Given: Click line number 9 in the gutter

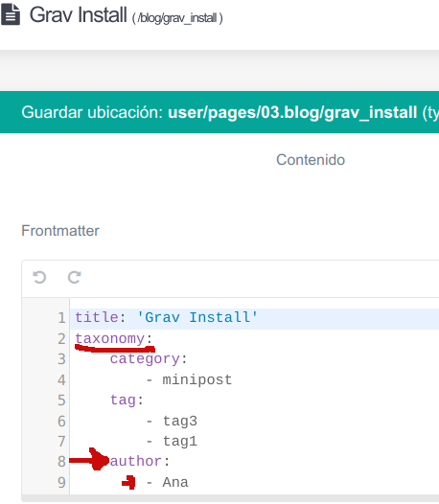Looking at the screenshot, I should (61, 483).
